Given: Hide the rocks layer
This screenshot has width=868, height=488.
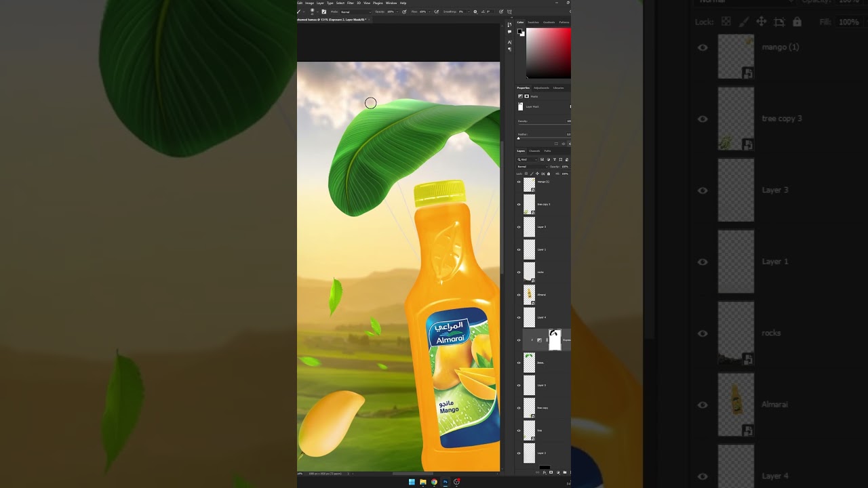Looking at the screenshot, I should (x=519, y=272).
